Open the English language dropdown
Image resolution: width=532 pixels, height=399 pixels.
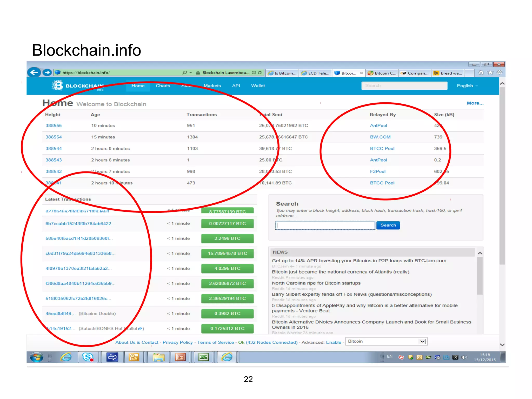coord(467,86)
